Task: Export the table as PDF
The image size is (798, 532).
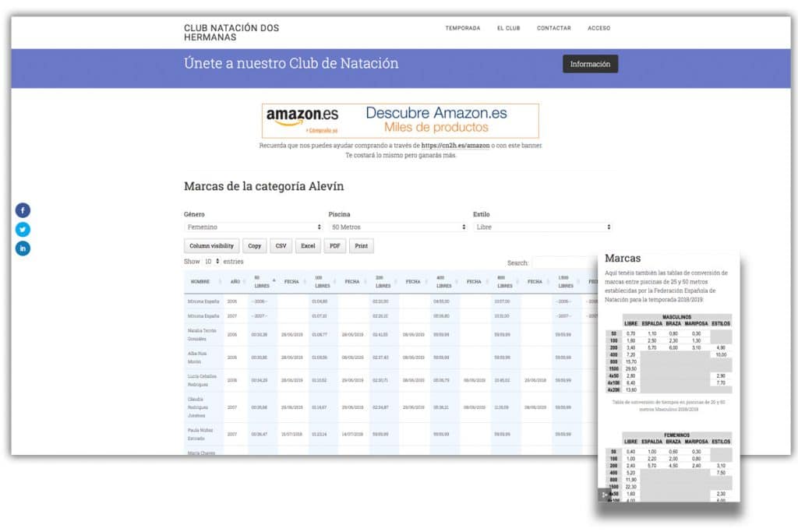Action: click(335, 245)
